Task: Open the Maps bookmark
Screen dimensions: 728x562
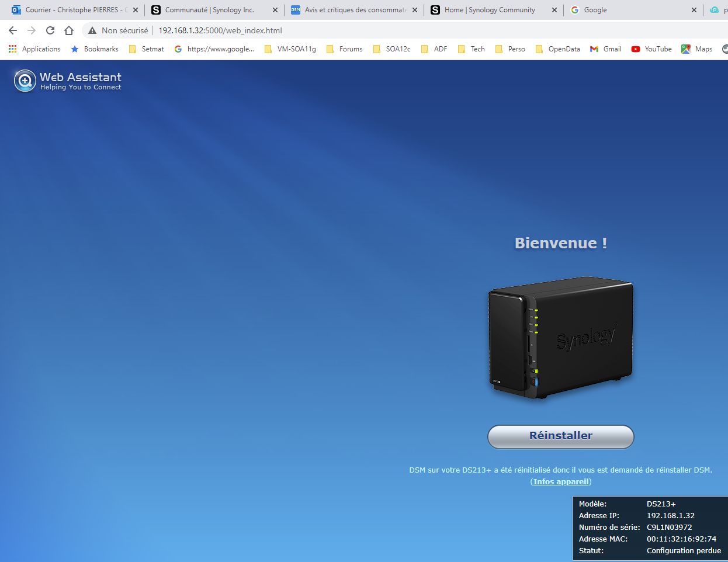Action: pos(697,49)
